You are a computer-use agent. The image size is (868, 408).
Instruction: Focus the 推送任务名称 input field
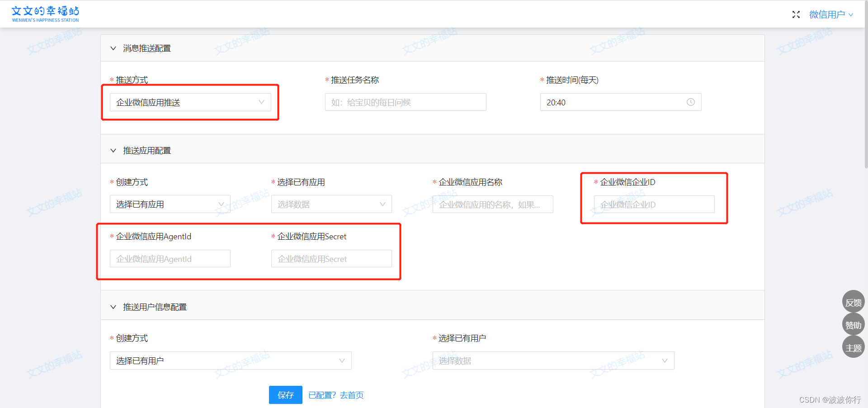click(406, 102)
